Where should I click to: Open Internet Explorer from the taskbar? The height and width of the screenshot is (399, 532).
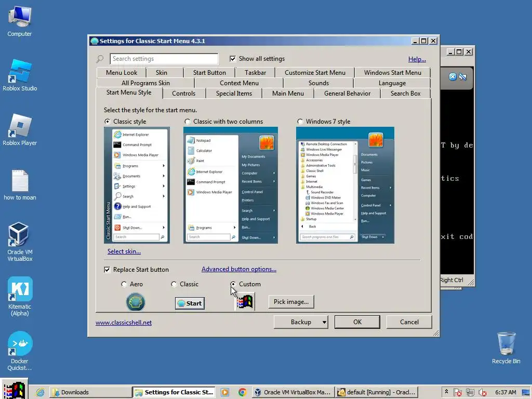pyautogui.click(x=40, y=392)
